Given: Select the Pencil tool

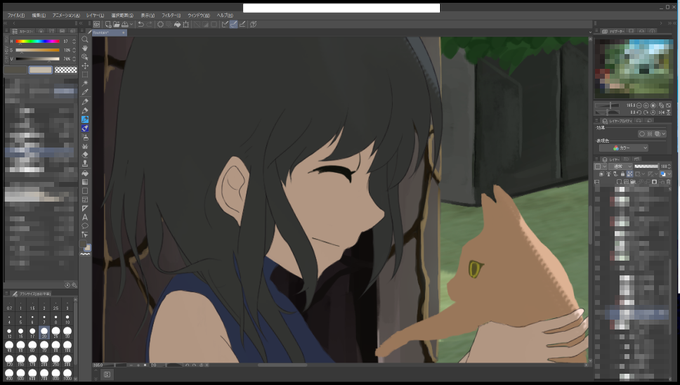Looking at the screenshot, I should pyautogui.click(x=85, y=110).
